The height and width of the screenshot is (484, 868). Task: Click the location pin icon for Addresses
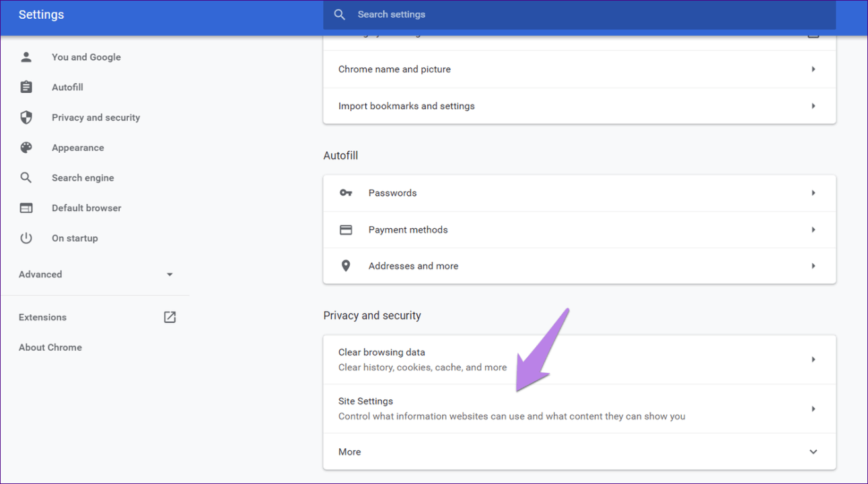[346, 266]
